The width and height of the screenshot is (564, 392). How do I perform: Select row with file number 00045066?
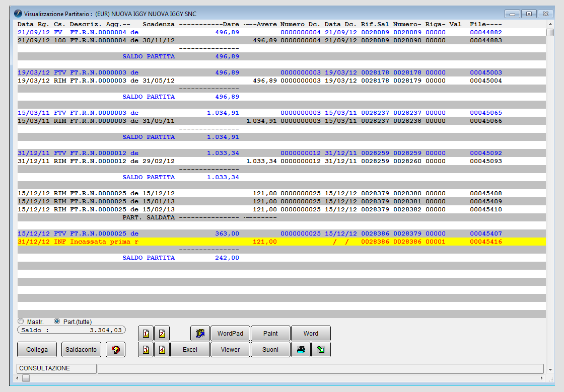[281, 121]
